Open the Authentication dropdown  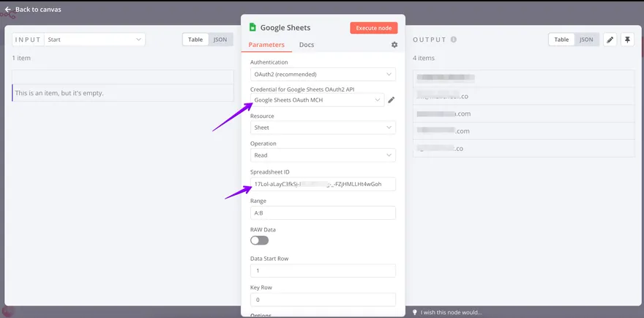[x=323, y=75]
